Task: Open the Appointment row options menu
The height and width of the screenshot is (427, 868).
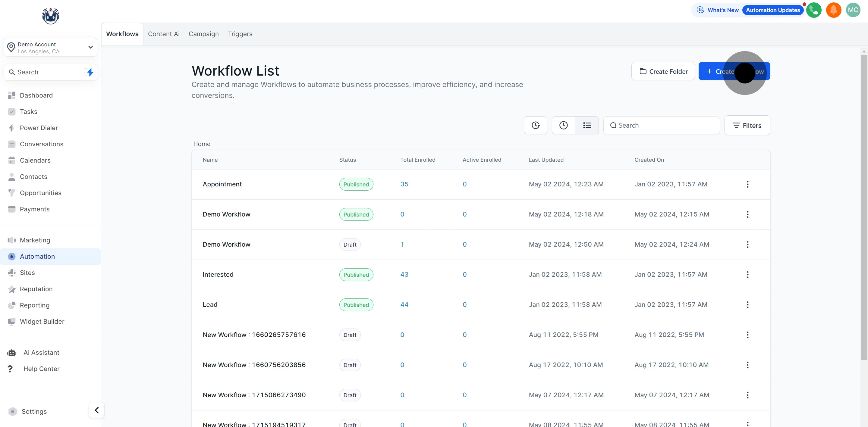Action: pos(748,184)
